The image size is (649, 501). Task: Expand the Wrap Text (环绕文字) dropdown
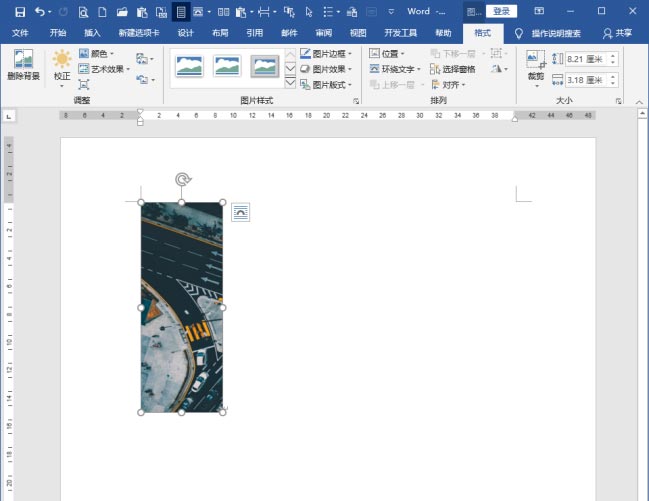click(x=394, y=70)
